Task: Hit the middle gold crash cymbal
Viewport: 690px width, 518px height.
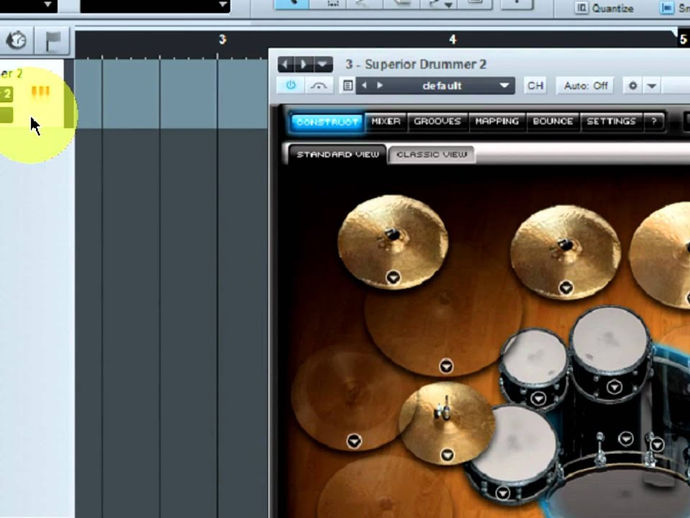Action: tap(565, 251)
